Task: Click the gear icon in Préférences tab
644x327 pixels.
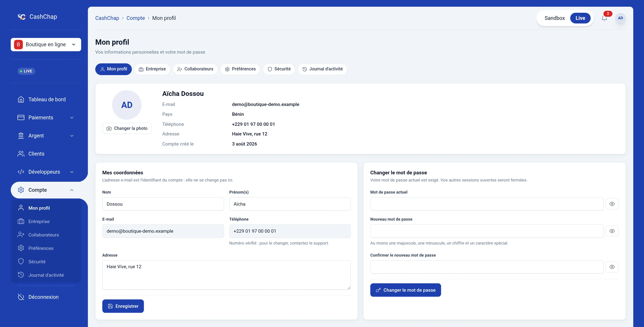Action: (227, 69)
